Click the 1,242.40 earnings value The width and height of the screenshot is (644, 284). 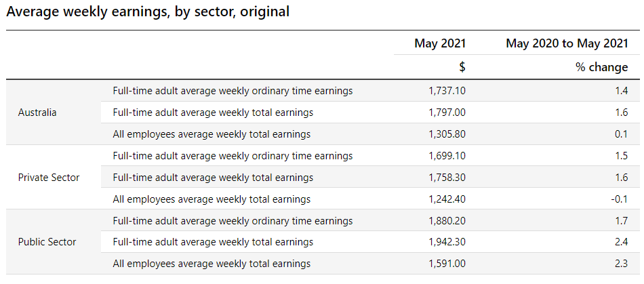pos(447,199)
